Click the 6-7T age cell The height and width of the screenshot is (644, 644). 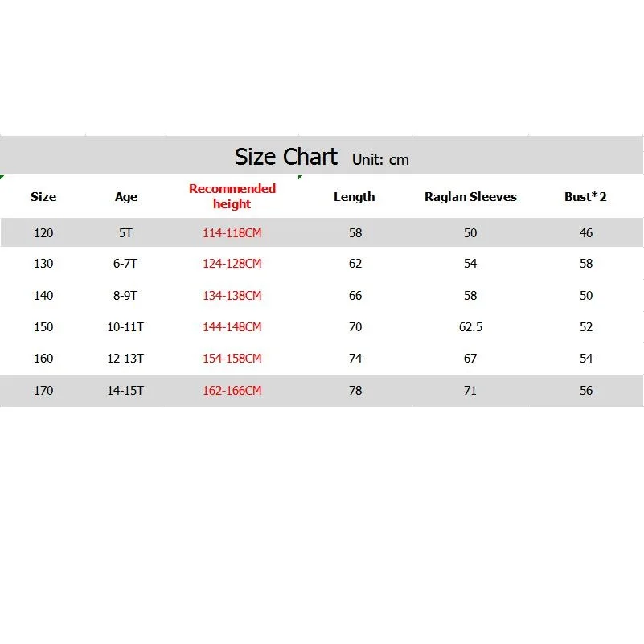[x=126, y=264]
